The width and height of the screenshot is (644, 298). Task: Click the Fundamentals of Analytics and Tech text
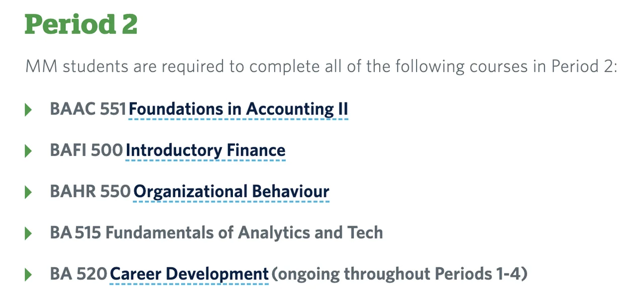coord(244,233)
